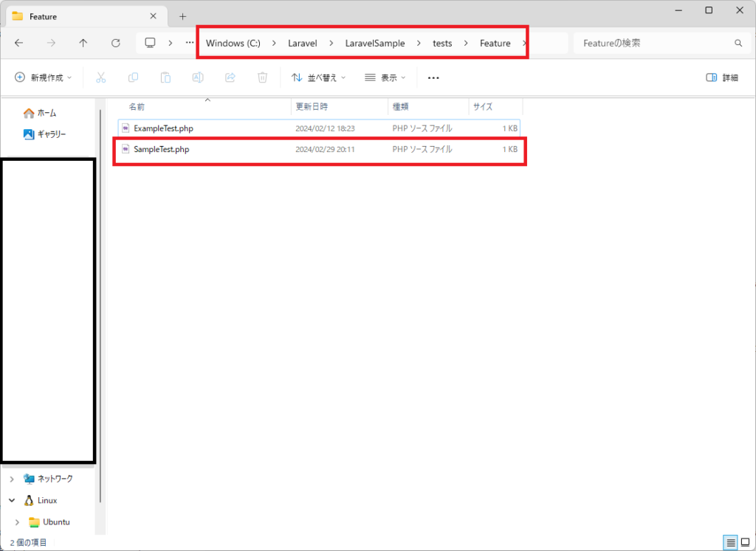This screenshot has width=756, height=551.
Task: Go to LaravelSample in breadcrumb
Action: 374,43
